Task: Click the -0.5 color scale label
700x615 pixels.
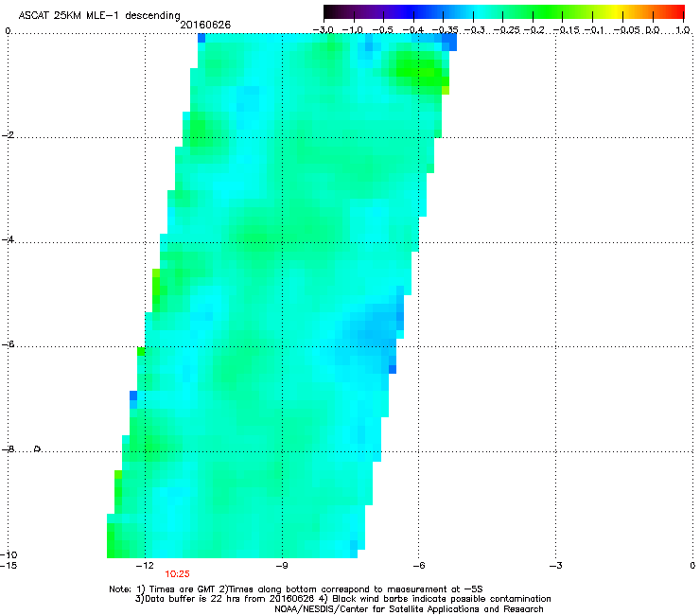Action: 382,30
